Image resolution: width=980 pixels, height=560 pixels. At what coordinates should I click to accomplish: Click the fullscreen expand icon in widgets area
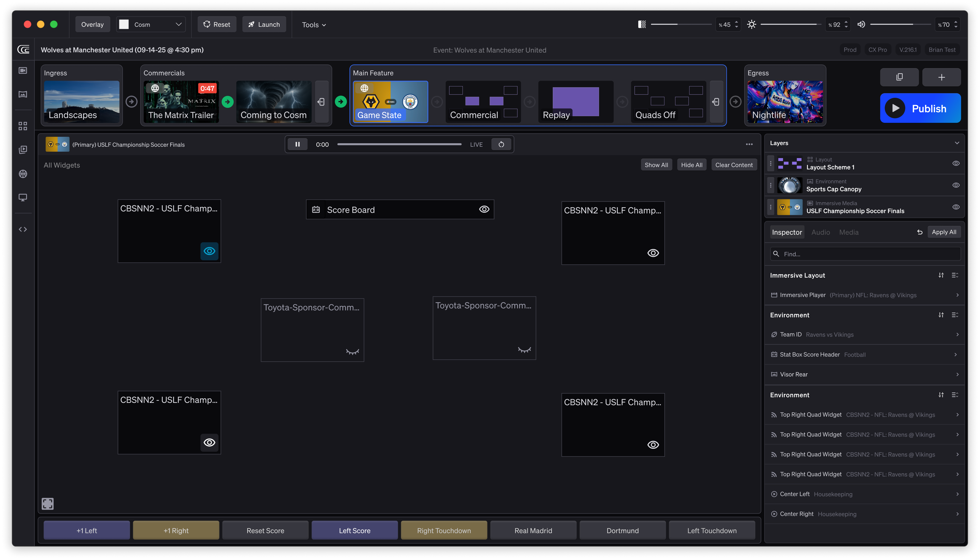48,503
